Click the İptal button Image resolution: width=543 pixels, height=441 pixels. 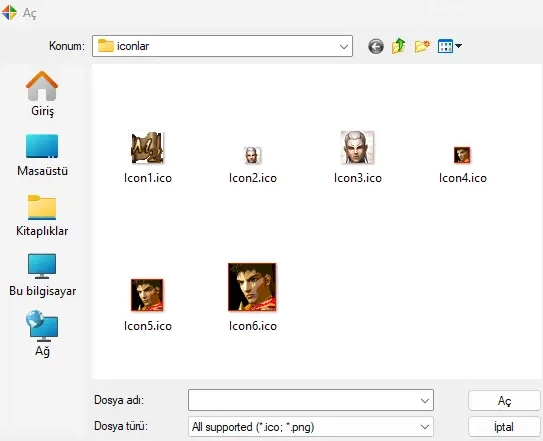pyautogui.click(x=504, y=427)
